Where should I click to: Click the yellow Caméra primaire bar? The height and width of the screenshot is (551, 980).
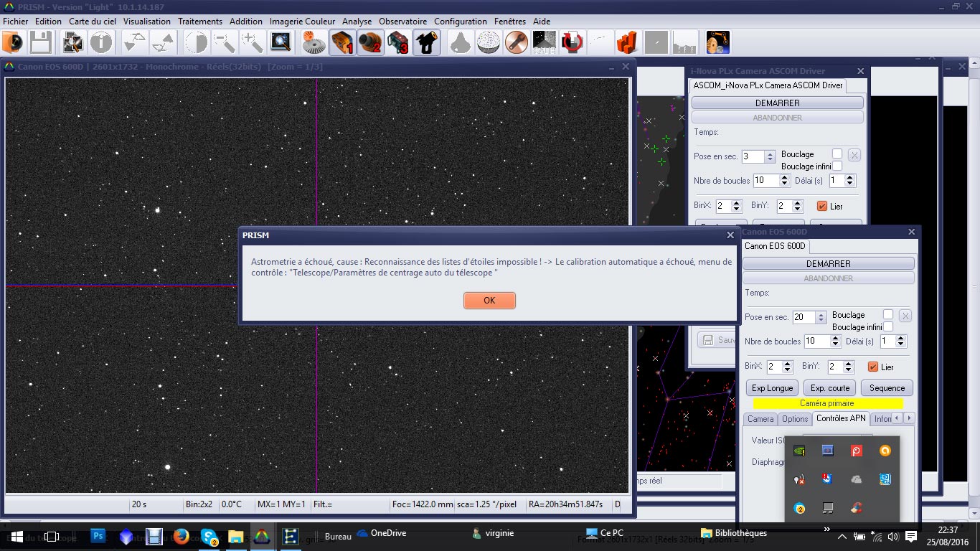(826, 403)
